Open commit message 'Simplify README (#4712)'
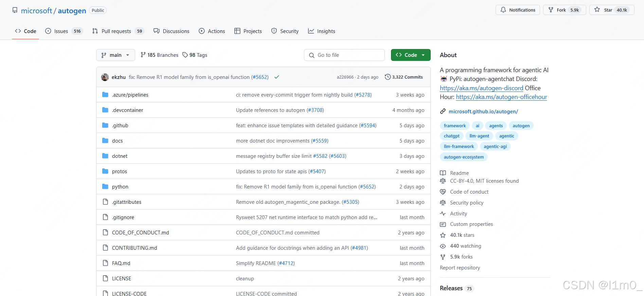The height and width of the screenshot is (296, 644). click(265, 263)
